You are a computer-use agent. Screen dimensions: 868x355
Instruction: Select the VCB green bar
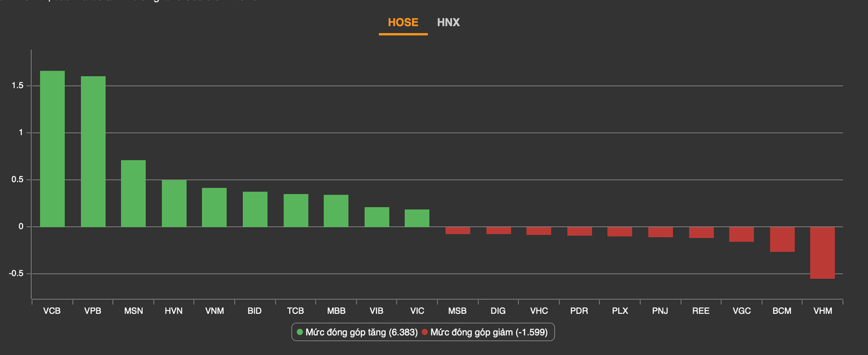tap(52, 149)
